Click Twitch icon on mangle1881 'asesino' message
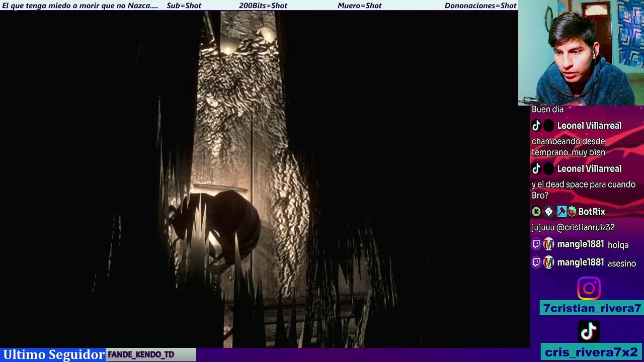The height and width of the screenshot is (362, 644). (x=536, y=262)
